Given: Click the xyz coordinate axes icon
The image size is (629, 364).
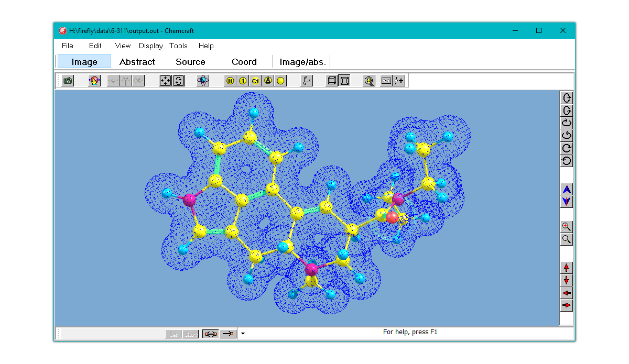Looking at the screenshot, I should pyautogui.click(x=307, y=81).
